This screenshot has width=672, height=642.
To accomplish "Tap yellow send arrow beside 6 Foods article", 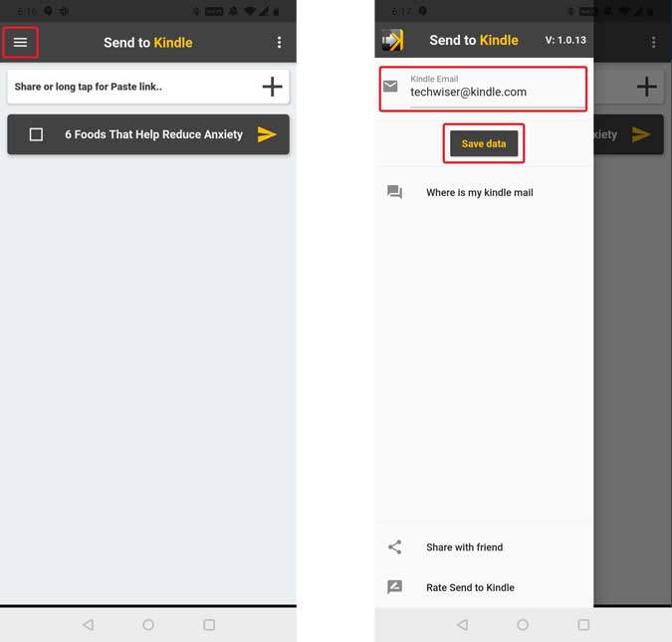I will (267, 134).
